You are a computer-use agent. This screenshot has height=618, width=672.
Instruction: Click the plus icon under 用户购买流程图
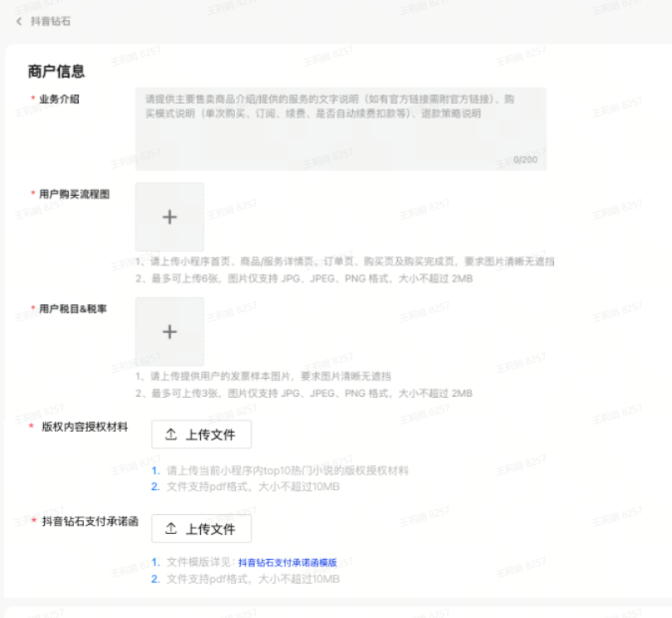169,217
